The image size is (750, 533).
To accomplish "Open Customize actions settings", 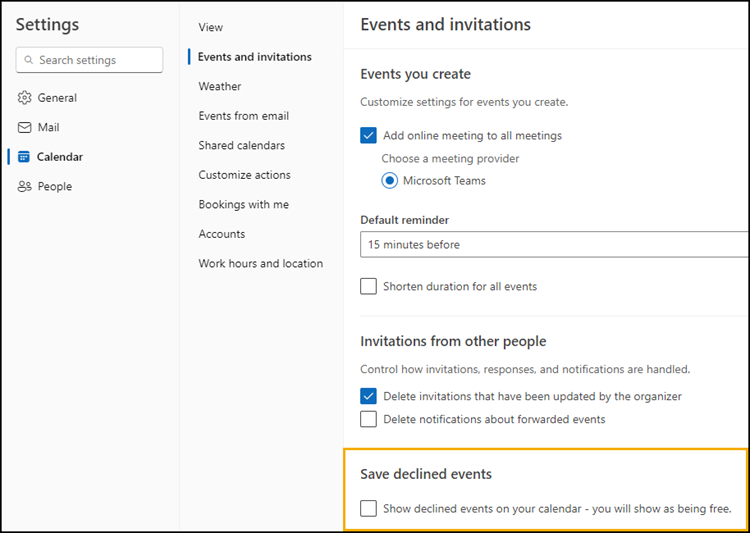I will (244, 175).
